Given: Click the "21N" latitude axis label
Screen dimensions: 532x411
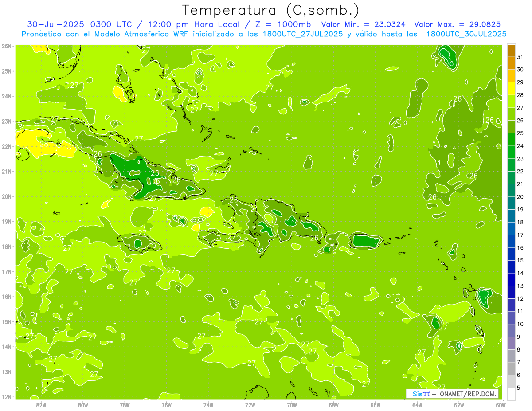Looking at the screenshot, I should (x=7, y=172).
